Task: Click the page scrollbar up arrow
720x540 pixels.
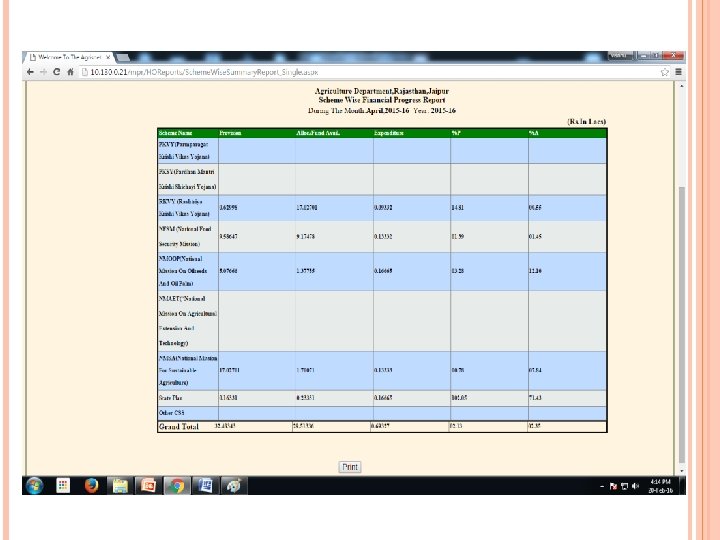Action: click(x=681, y=86)
